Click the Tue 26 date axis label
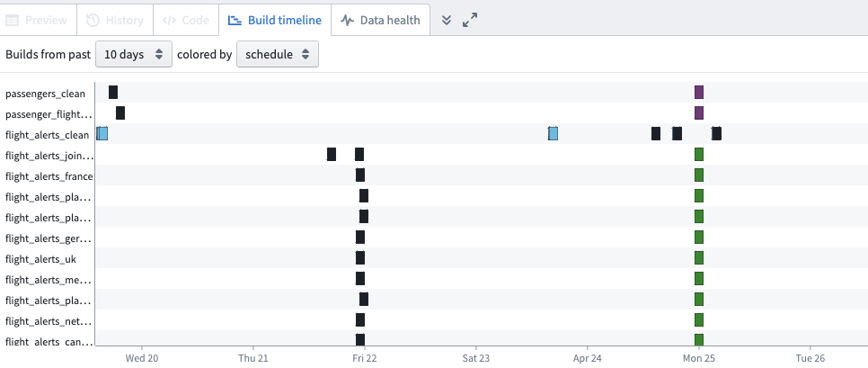Viewport: 868px width, 368px height. point(810,358)
